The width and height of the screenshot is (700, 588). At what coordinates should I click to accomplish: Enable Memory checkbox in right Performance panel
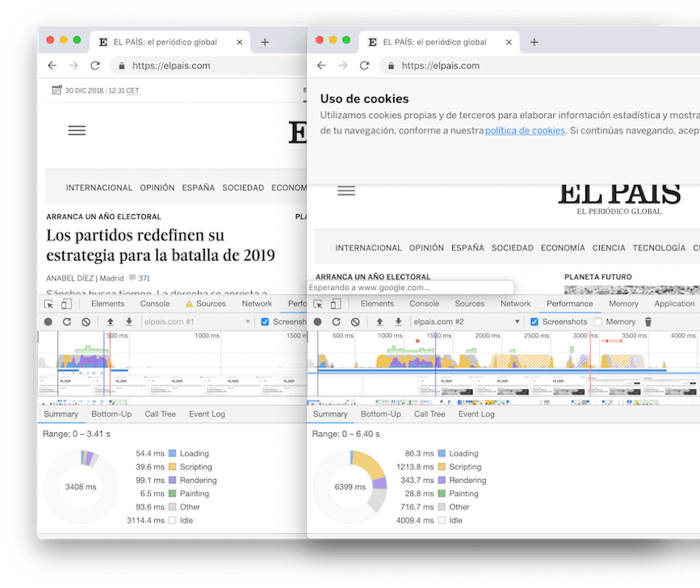(x=598, y=322)
